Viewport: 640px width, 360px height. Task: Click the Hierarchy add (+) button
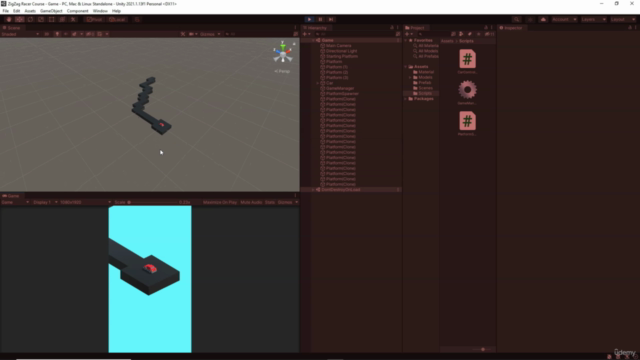coord(306,34)
